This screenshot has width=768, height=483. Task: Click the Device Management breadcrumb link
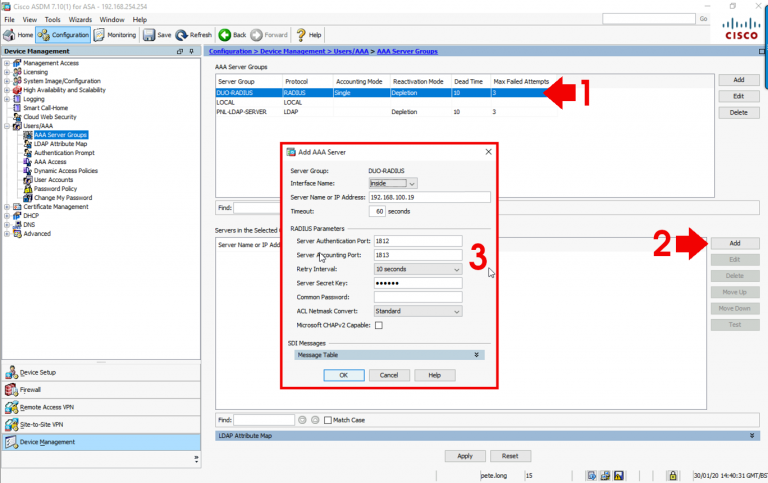coord(292,51)
